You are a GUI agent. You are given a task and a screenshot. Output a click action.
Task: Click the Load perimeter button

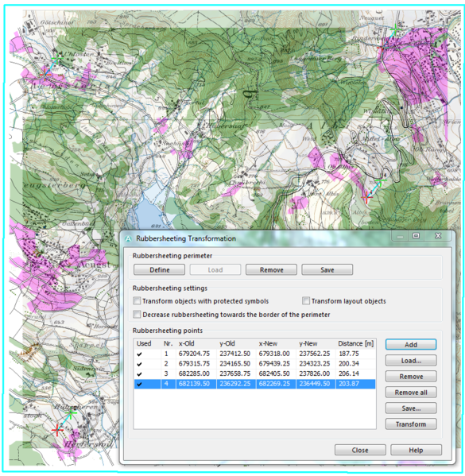(215, 269)
